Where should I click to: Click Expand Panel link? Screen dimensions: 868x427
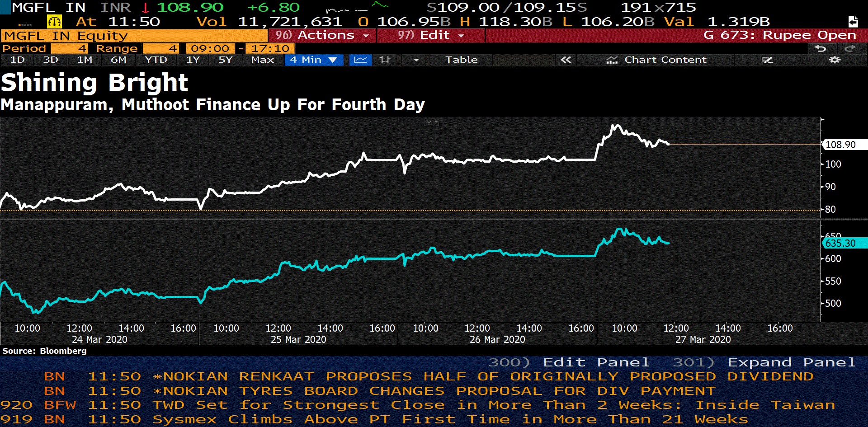pos(790,362)
